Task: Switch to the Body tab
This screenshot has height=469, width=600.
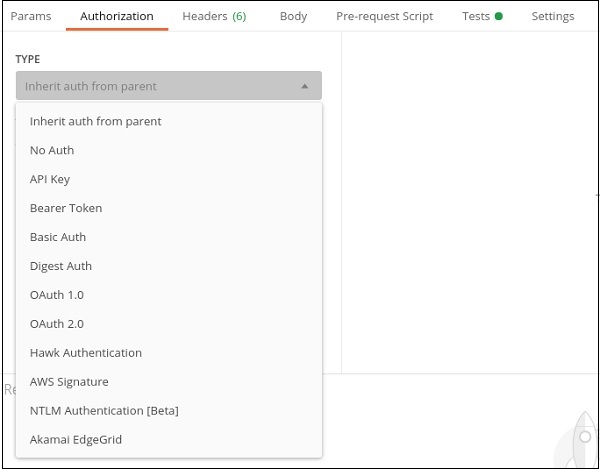Action: tap(293, 16)
